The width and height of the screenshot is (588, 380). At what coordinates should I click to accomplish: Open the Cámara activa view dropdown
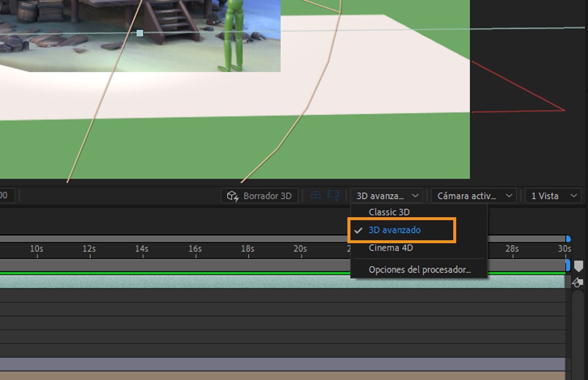pos(473,195)
